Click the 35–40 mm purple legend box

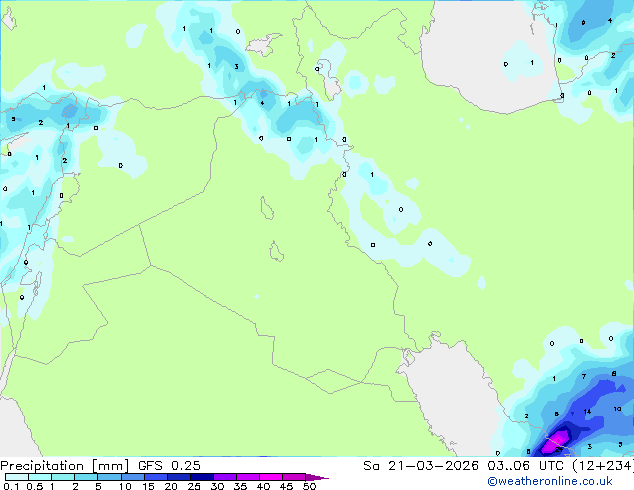(248, 477)
